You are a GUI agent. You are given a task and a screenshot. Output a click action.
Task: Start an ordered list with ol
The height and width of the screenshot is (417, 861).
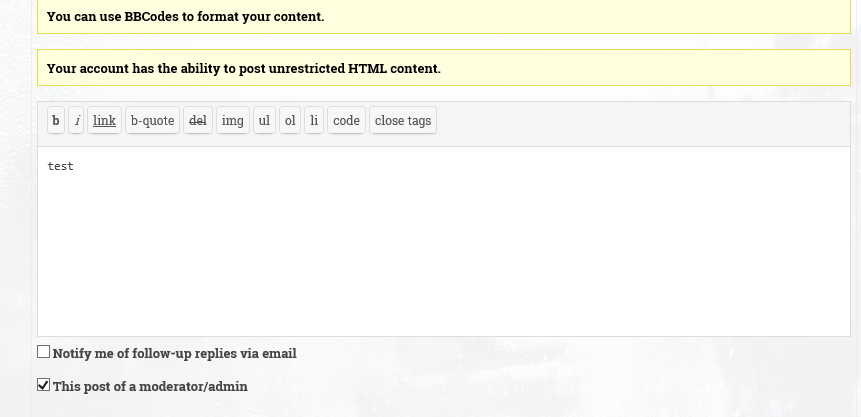tap(290, 120)
